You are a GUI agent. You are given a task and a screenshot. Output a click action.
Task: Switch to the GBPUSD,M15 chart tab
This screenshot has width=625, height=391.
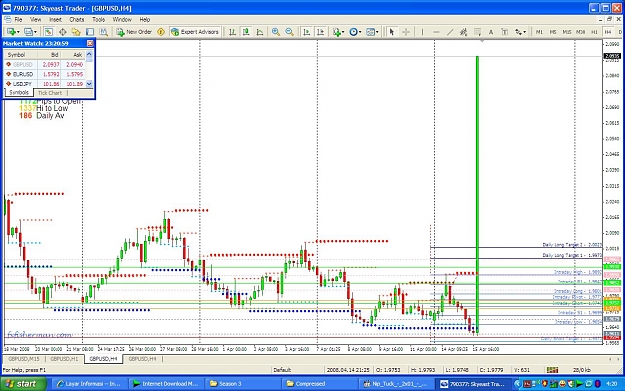pyautogui.click(x=24, y=359)
